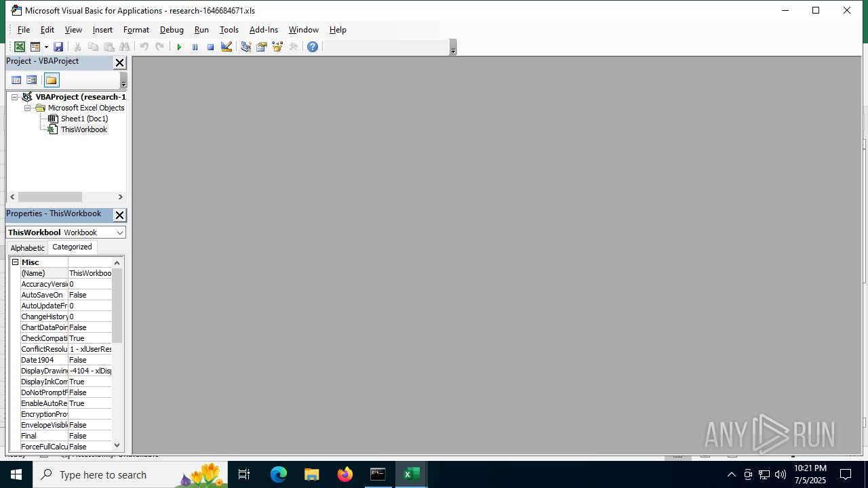The height and width of the screenshot is (488, 868).
Task: Click the Paste toolbar icon
Action: (x=109, y=47)
